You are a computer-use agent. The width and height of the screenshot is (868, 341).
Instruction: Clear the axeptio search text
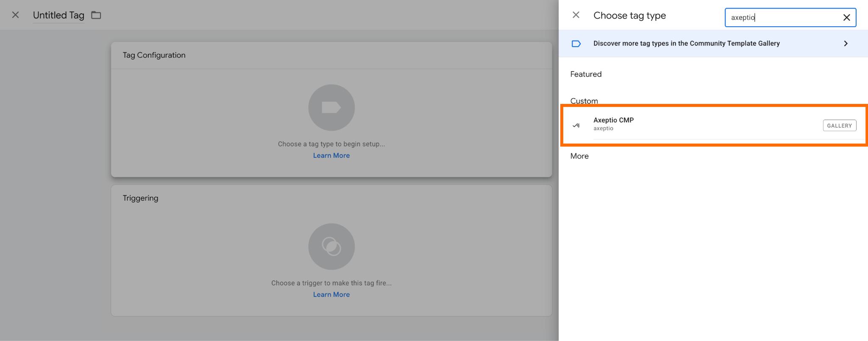pyautogui.click(x=846, y=17)
